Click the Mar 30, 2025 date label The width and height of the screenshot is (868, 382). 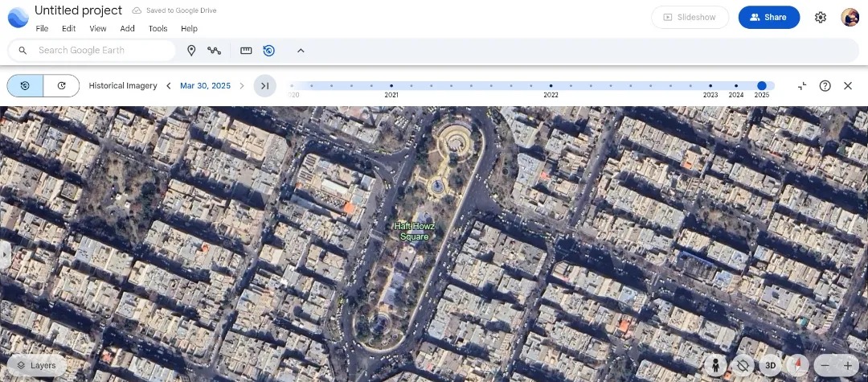coord(205,86)
